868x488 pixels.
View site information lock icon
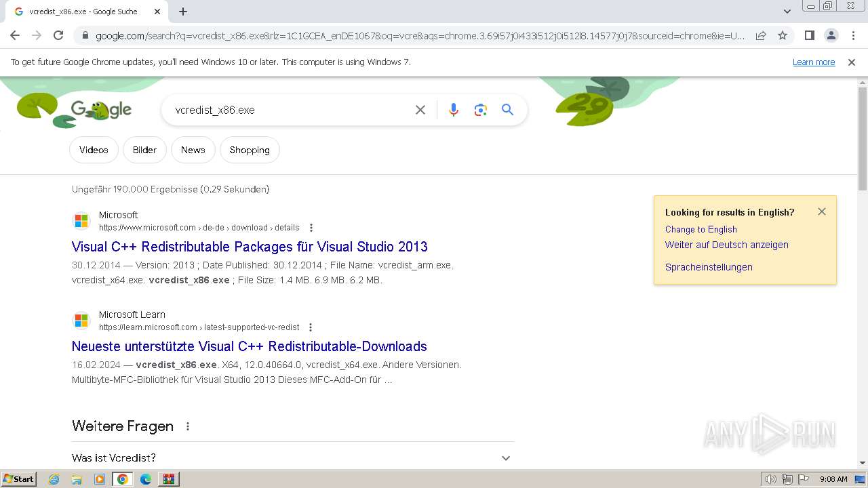(85, 36)
